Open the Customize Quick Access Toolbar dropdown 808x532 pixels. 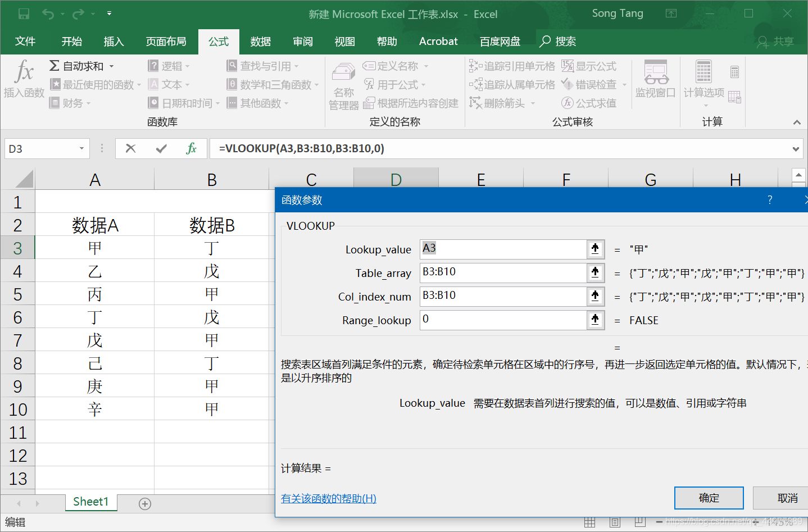(x=110, y=13)
